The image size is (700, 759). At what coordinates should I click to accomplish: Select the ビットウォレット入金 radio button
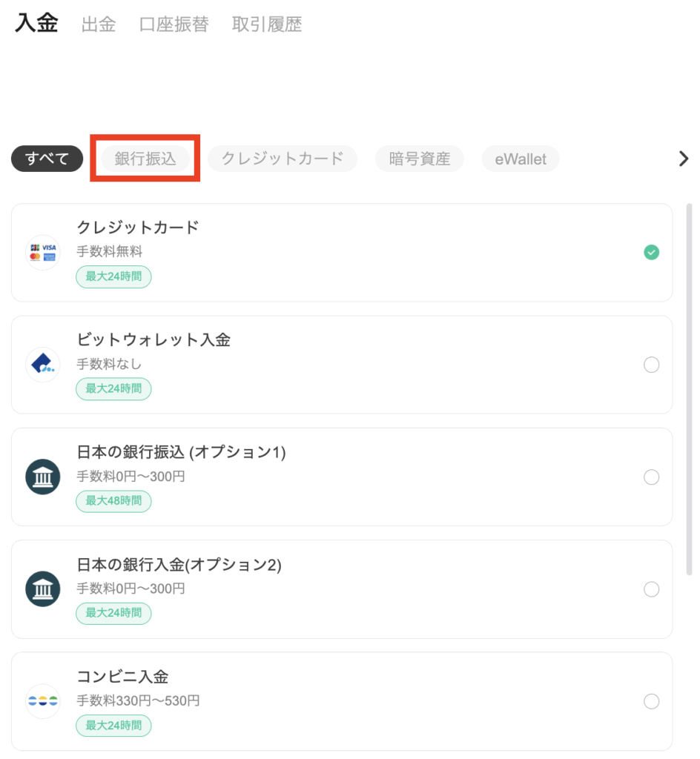pyautogui.click(x=651, y=365)
